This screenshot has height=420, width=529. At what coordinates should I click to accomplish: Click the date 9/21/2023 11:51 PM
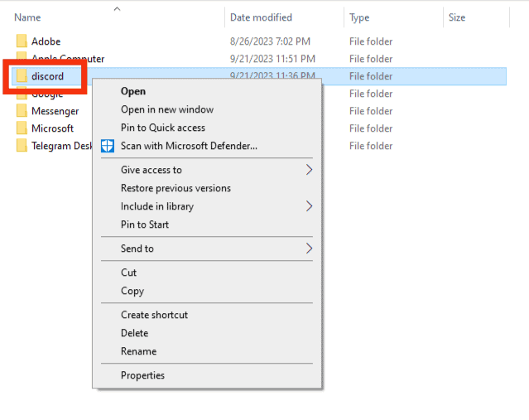click(272, 59)
